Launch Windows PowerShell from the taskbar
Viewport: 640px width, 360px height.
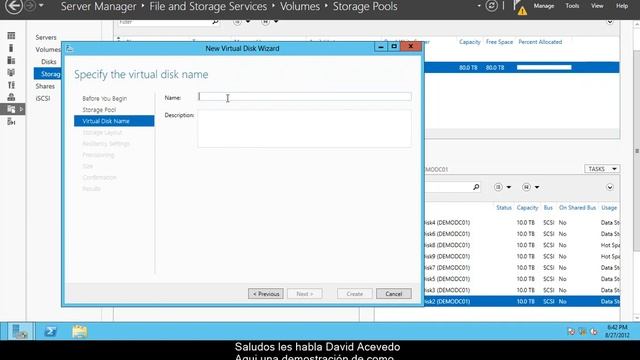pos(51,331)
